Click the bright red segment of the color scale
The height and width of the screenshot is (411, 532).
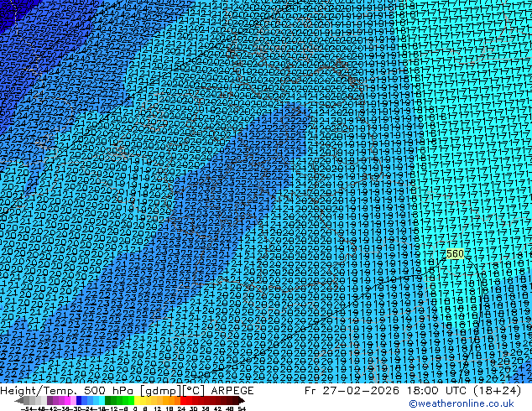pyautogui.click(x=183, y=400)
